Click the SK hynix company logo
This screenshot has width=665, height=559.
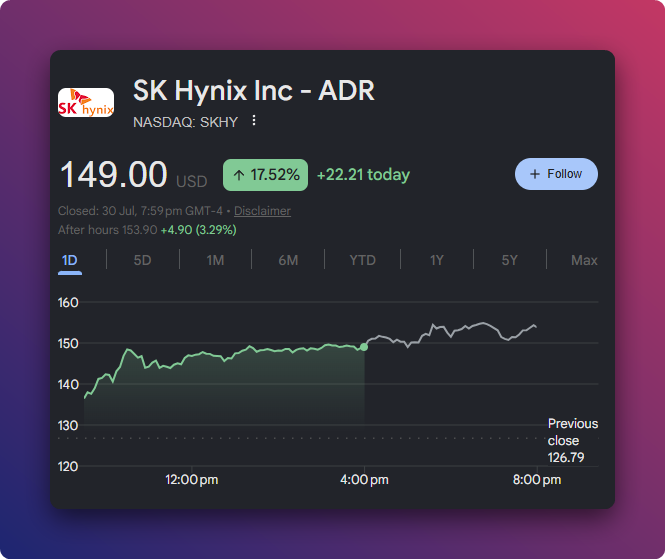[86, 102]
